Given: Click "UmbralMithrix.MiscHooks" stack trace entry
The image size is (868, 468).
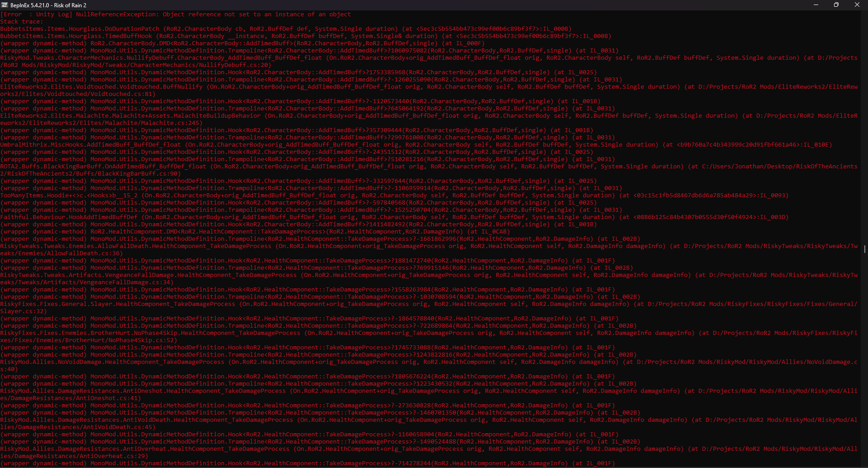Looking at the screenshot, I should point(42,145).
